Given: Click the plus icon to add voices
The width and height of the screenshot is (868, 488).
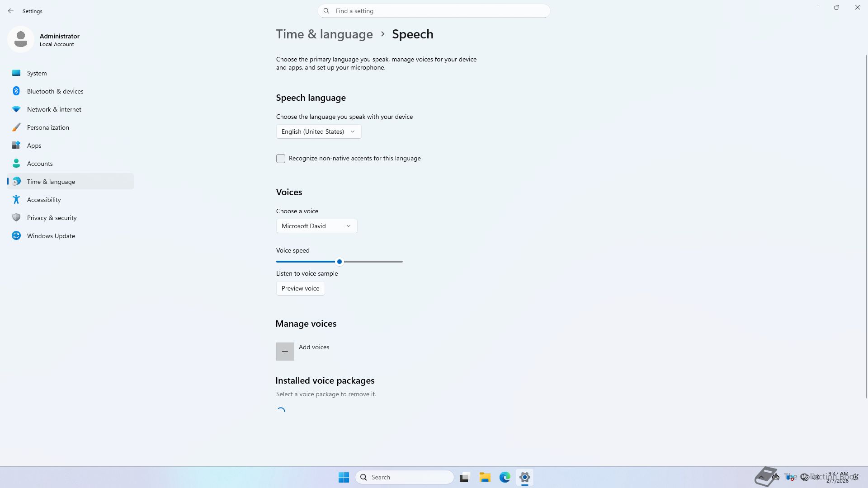Looking at the screenshot, I should (285, 352).
